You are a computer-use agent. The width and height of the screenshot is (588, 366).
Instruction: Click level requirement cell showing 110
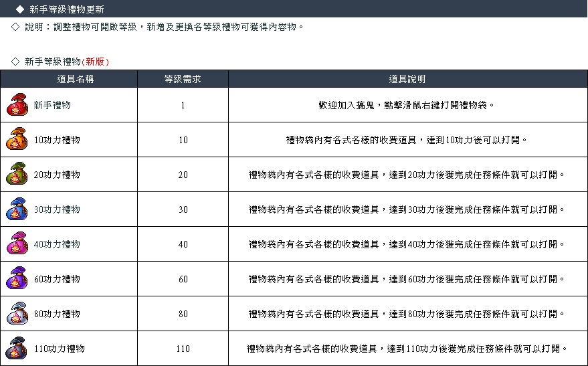coord(183,349)
